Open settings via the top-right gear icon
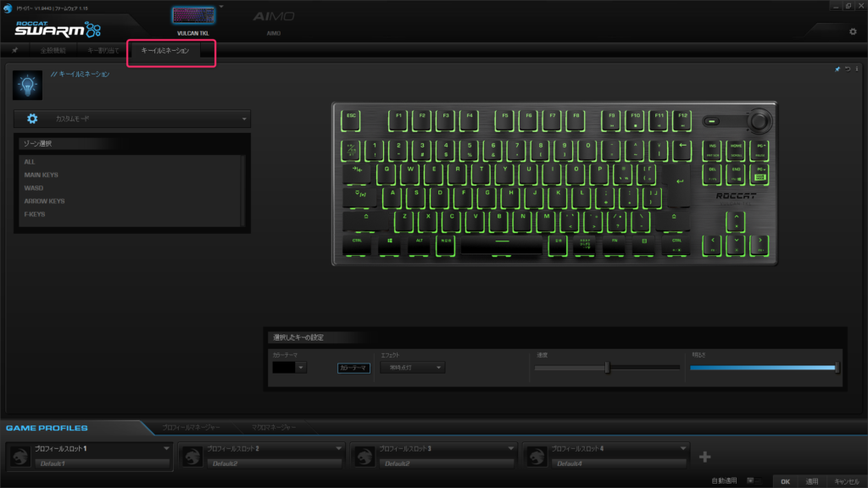This screenshot has width=868, height=488. click(x=853, y=31)
